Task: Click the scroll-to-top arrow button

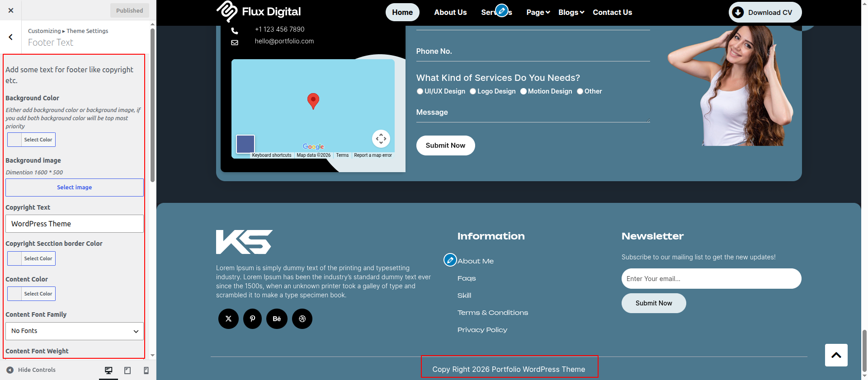Action: (836, 355)
